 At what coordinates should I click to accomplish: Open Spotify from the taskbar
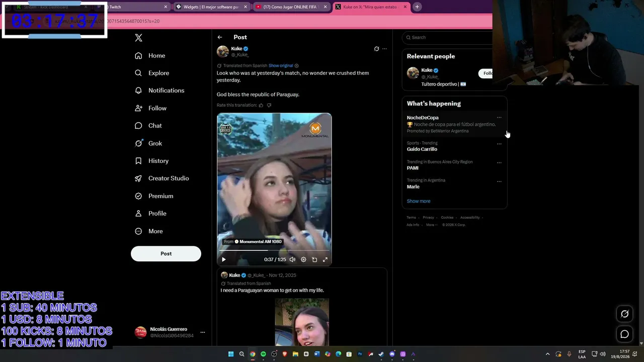263,354
